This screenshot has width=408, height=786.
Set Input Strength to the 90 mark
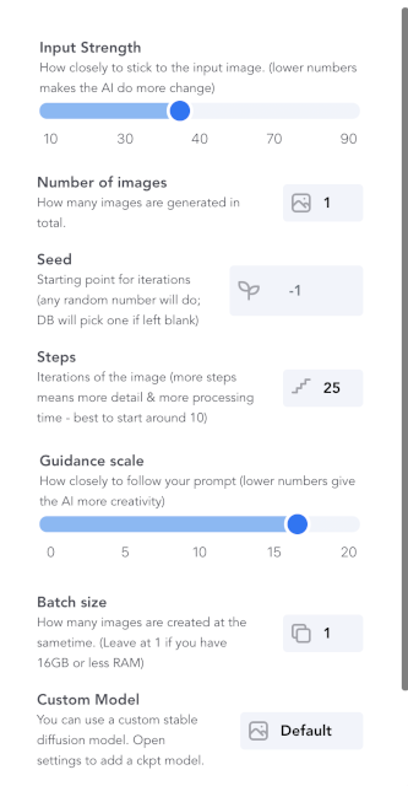click(x=349, y=111)
